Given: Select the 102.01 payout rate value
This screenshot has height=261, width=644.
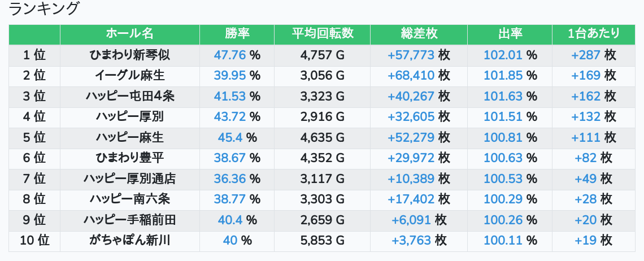Looking at the screenshot, I should click(x=503, y=55).
